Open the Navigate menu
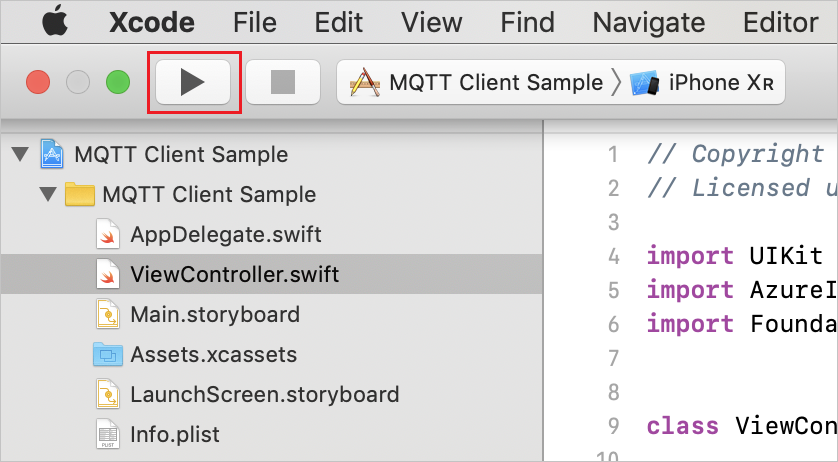This screenshot has height=462, width=838. pyautogui.click(x=649, y=21)
